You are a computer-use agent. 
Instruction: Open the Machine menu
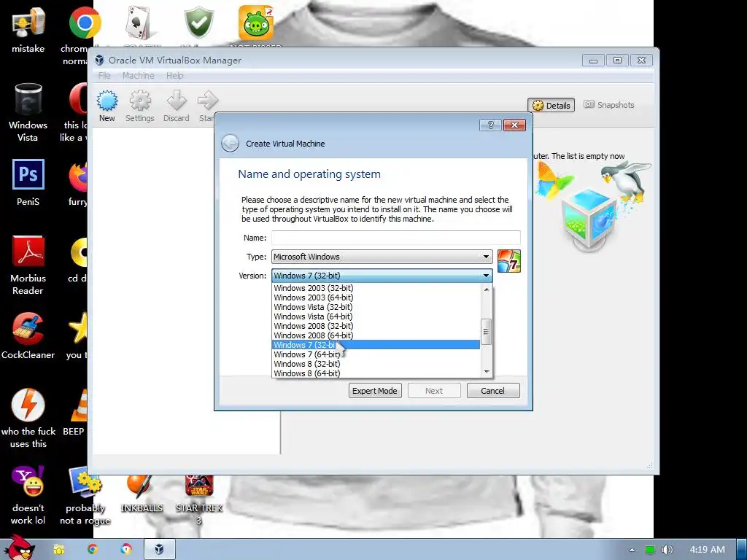pos(138,76)
